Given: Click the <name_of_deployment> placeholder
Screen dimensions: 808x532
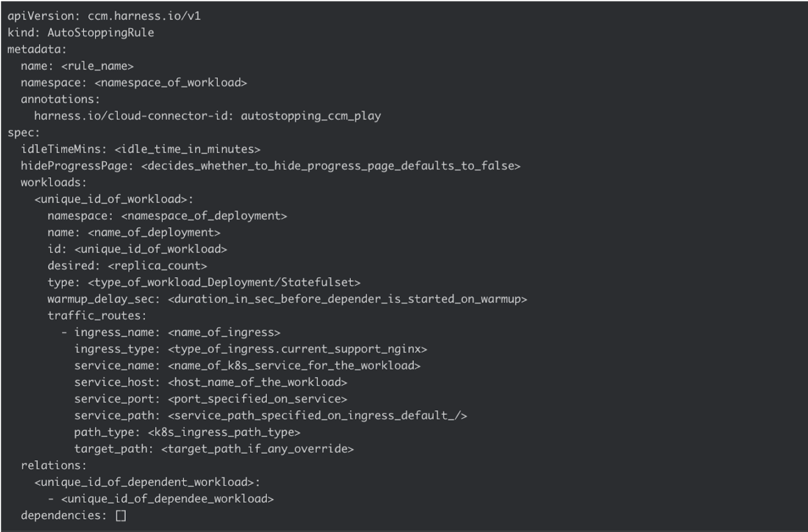Looking at the screenshot, I should click(154, 233).
